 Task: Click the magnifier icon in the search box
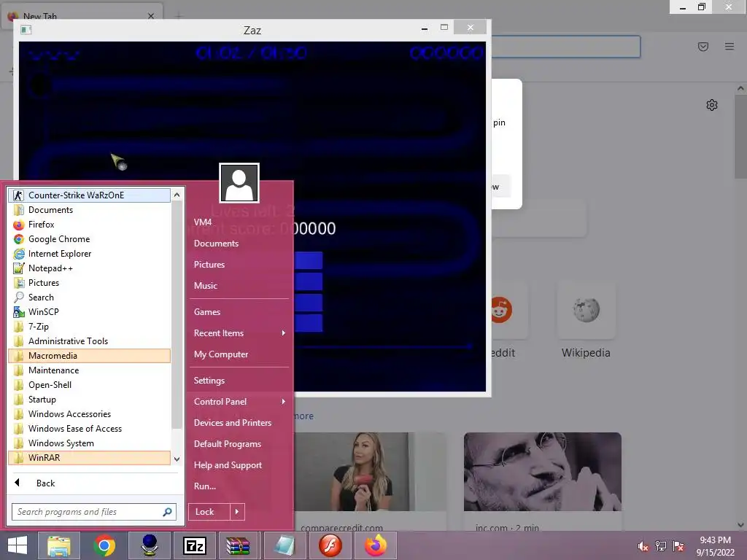pos(167,512)
